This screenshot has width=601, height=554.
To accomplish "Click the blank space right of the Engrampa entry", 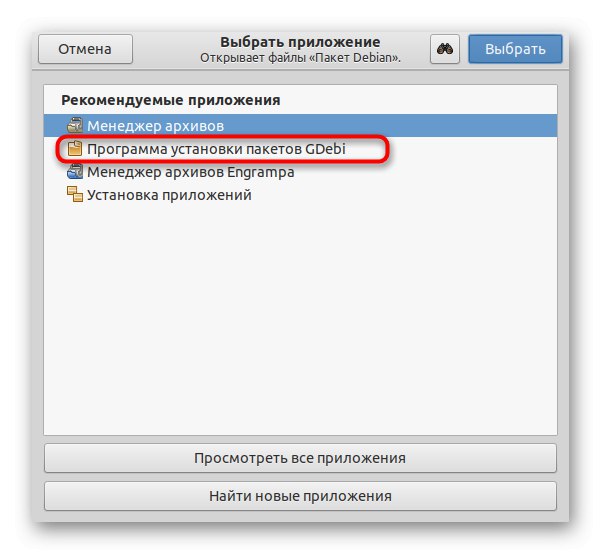I will click(x=425, y=172).
